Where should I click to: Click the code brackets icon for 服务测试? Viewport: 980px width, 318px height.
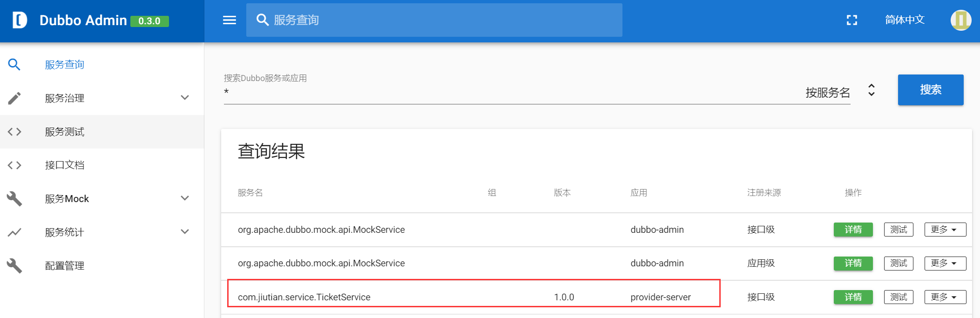pos(14,132)
